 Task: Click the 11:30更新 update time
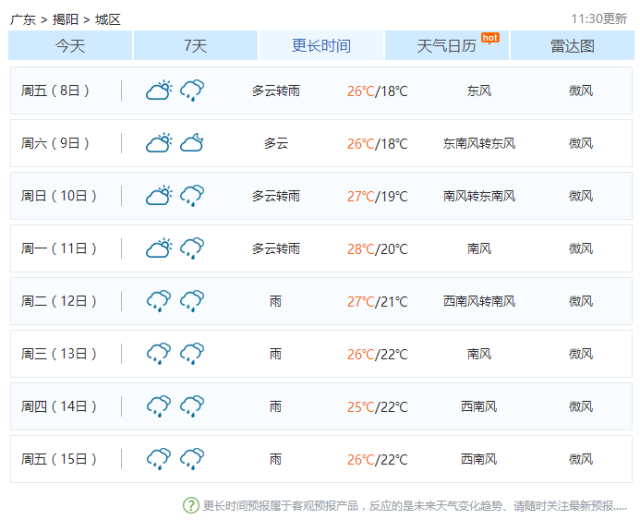coord(599,18)
